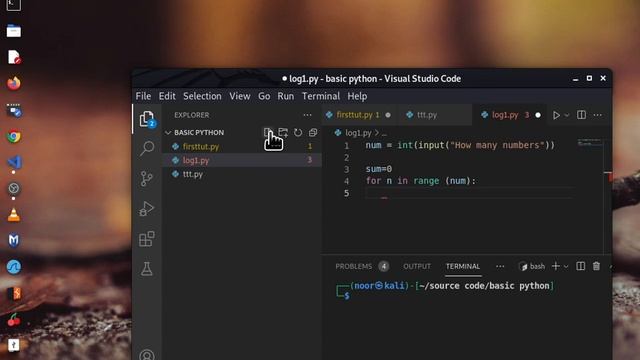The width and height of the screenshot is (640, 360).
Task: Open the Help menu
Action: [x=357, y=96]
